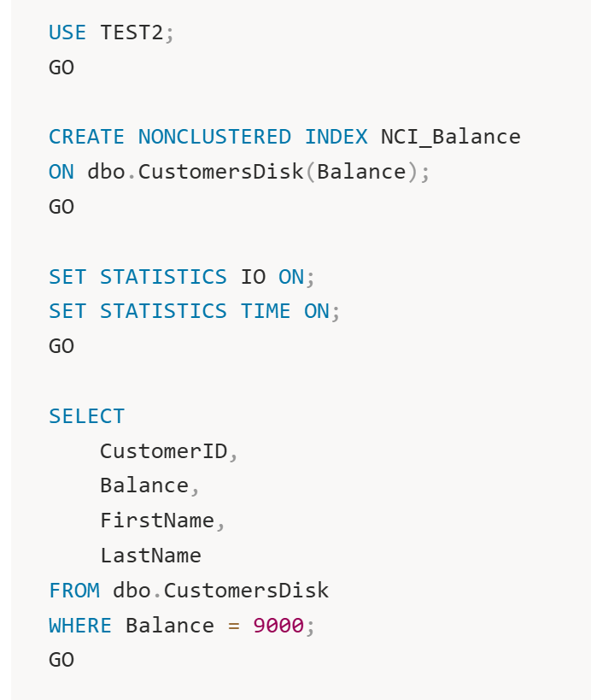This screenshot has width=591, height=700.
Task: Click the IO word in SET STATISTICS
Action: (x=254, y=277)
